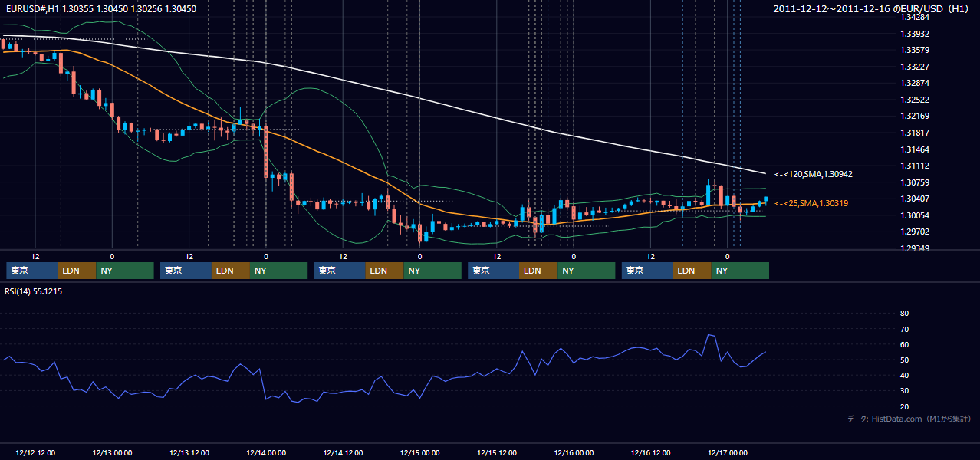Click price axis label 1.32874
The height and width of the screenshot is (460, 980).
click(915, 83)
